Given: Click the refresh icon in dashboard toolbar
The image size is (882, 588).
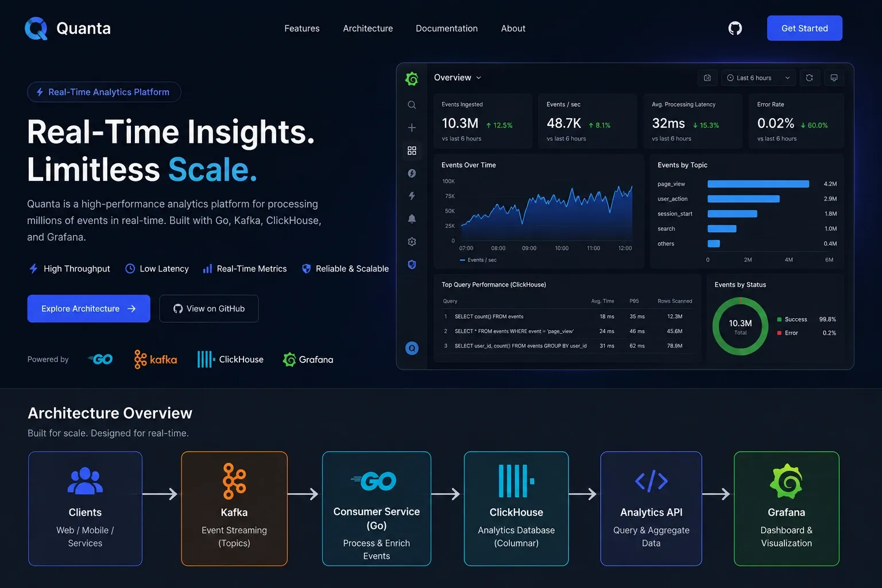Looking at the screenshot, I should coord(809,78).
